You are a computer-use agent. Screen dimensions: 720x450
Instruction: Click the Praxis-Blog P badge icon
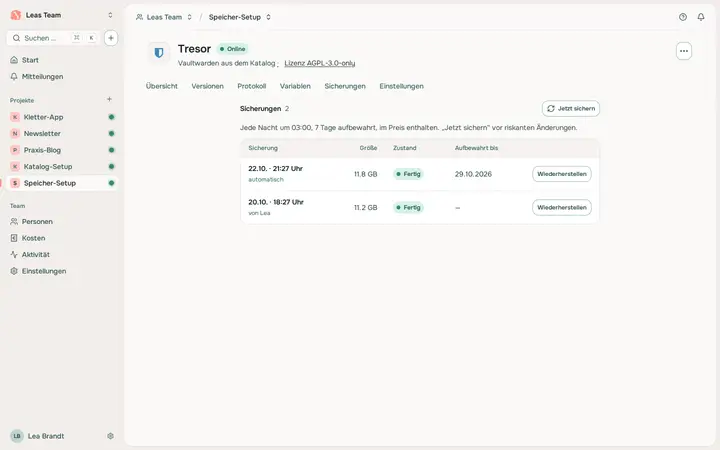click(x=15, y=150)
